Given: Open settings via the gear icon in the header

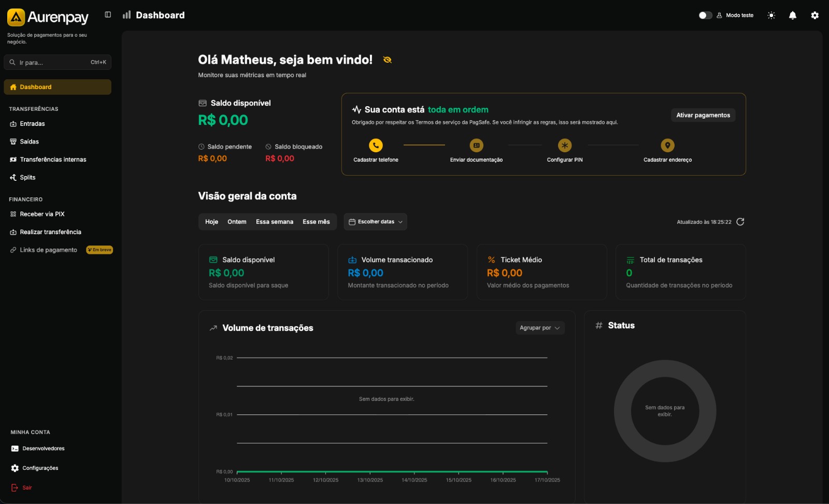Looking at the screenshot, I should pos(814,16).
